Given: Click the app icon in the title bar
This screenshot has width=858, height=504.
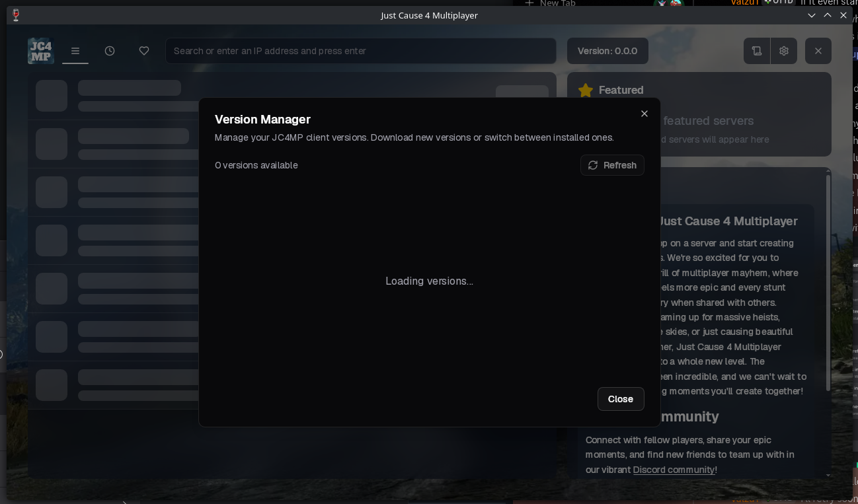Looking at the screenshot, I should coord(16,15).
